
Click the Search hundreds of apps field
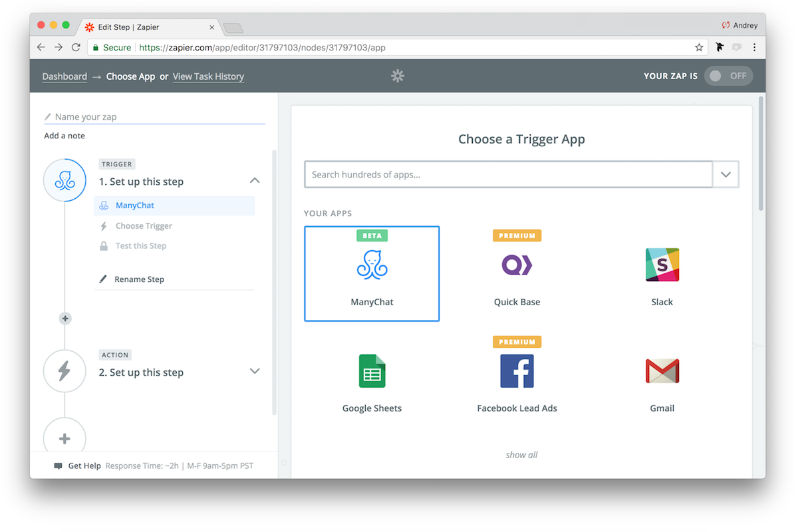pos(509,174)
